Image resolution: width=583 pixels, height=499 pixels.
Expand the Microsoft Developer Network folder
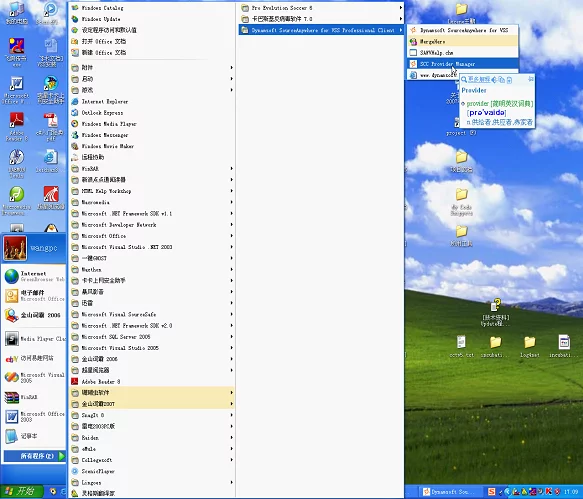[152, 225]
